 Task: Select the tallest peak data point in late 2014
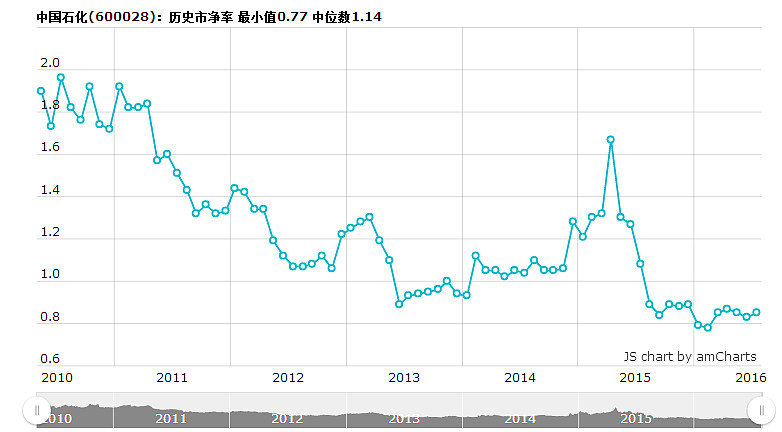coord(610,140)
